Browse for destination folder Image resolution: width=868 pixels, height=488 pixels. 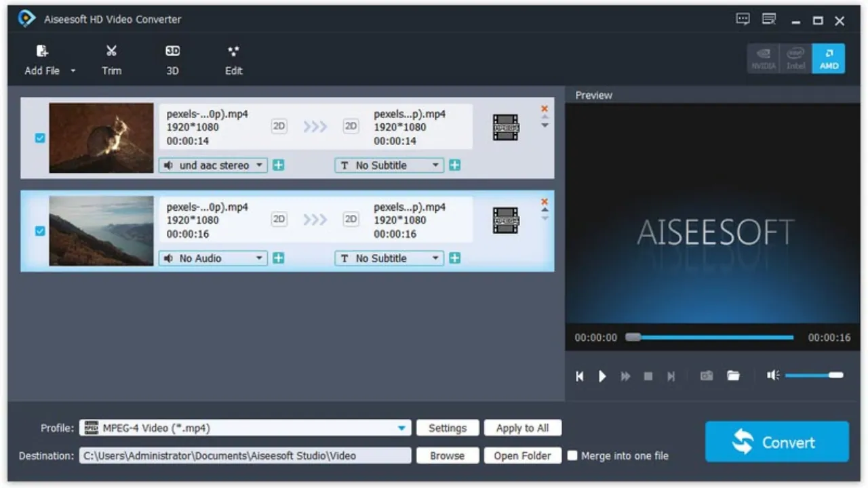(x=448, y=456)
